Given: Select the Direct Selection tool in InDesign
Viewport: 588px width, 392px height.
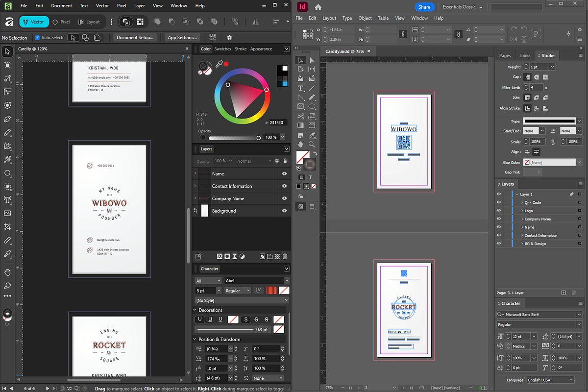Looking at the screenshot, I should 312,60.
